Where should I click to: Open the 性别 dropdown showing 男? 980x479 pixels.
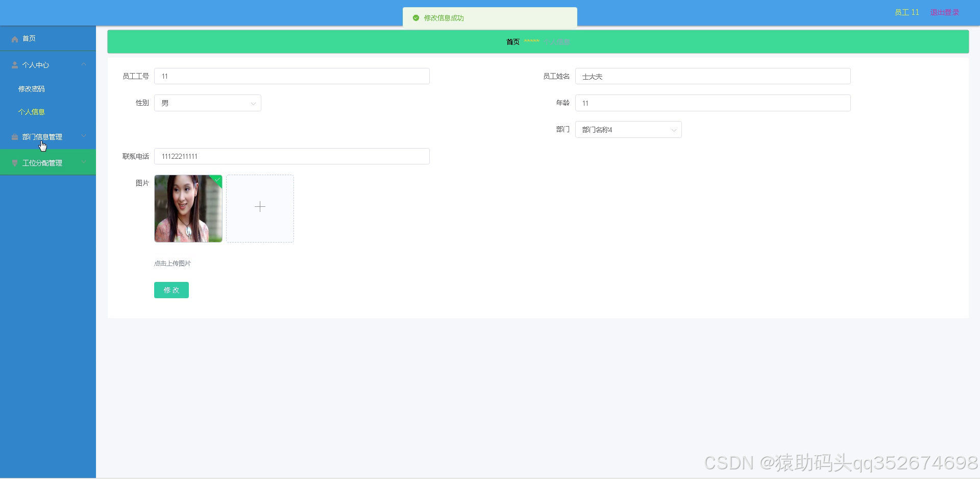click(208, 103)
